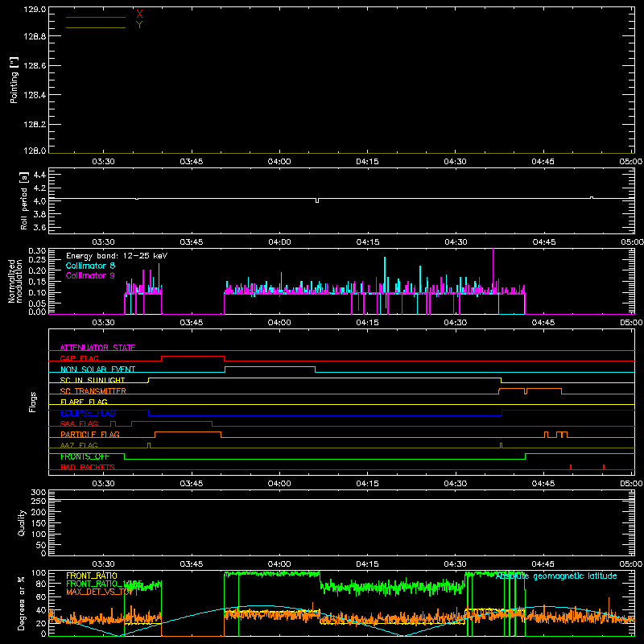This screenshot has width=644, height=644.
Task: Click the raised NON_SOLAR_EVENT segment
Action: point(270,367)
